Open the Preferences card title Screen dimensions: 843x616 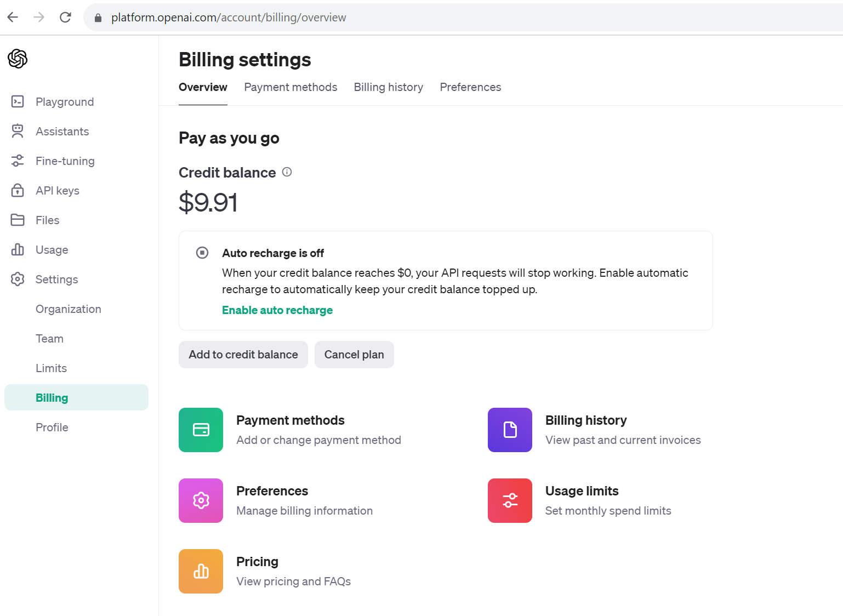(272, 491)
